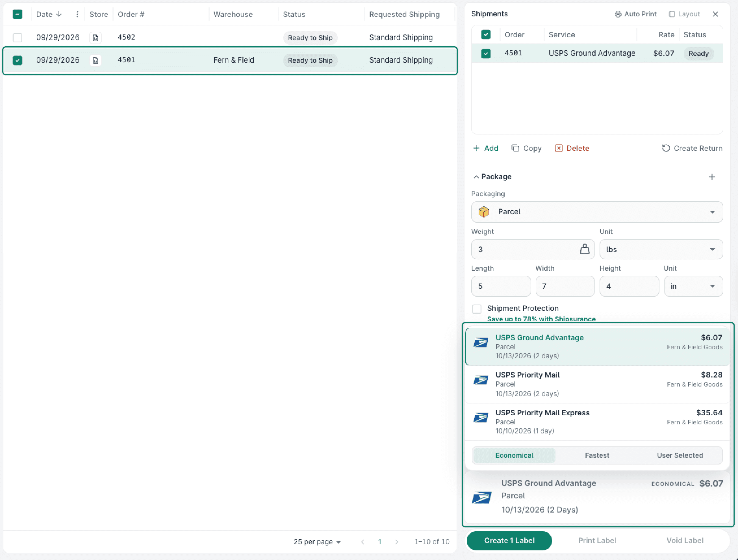
Task: Check the order 4502 row checkbox
Action: (17, 38)
